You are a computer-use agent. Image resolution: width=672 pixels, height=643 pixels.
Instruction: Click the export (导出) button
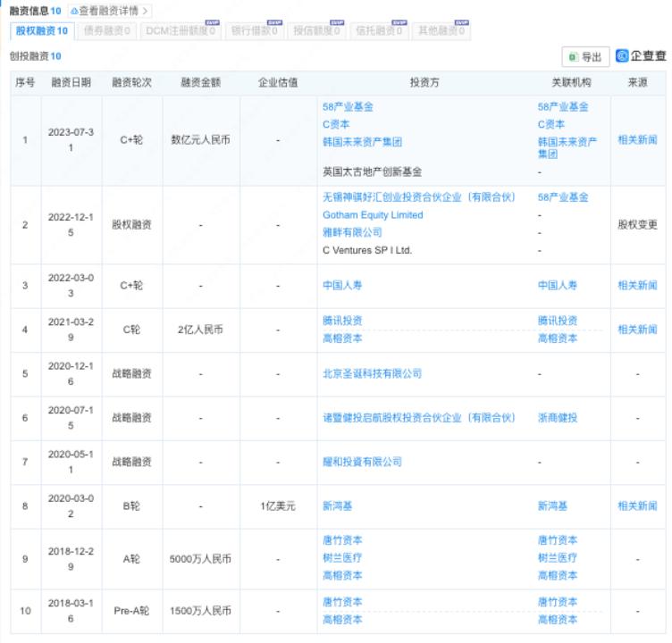(x=585, y=56)
